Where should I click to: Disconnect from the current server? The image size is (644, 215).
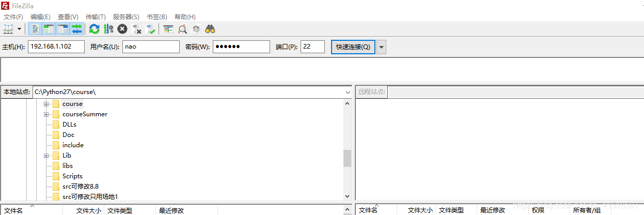pos(136,29)
